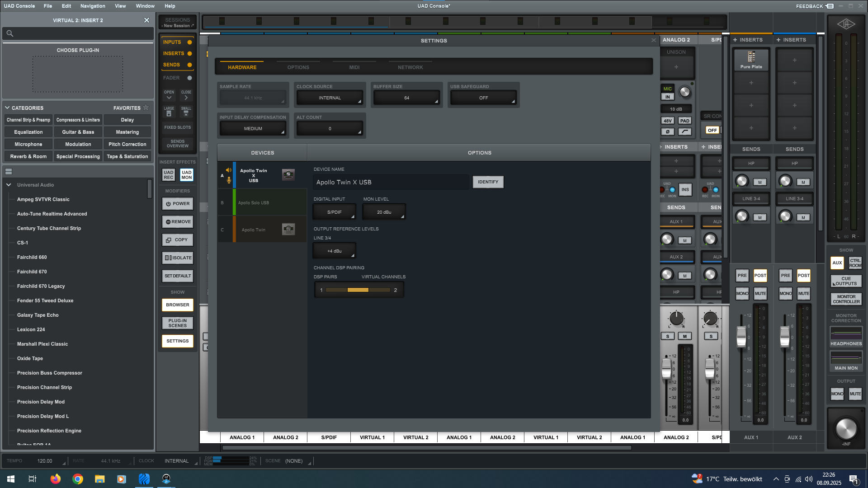Open the Buffer Size dropdown
868x488 pixels.
(x=406, y=98)
